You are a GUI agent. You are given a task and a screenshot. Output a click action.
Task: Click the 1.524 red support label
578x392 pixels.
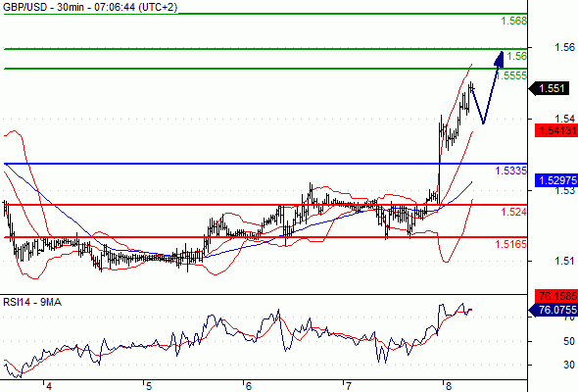coord(514,212)
